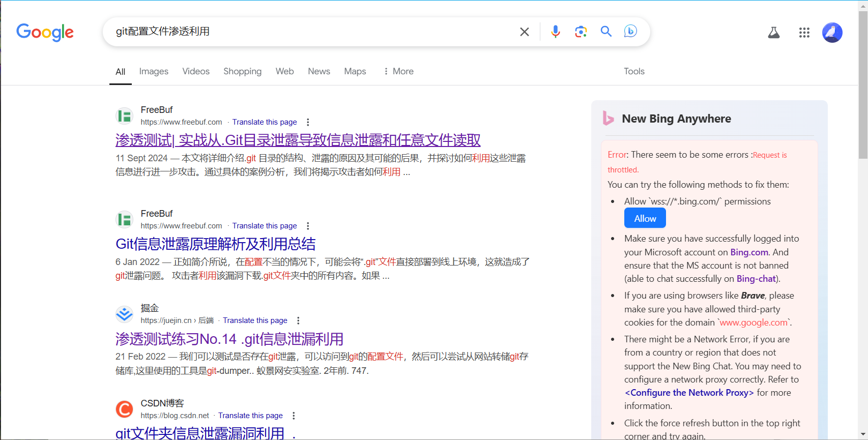Select the All results tab
The height and width of the screenshot is (440, 868).
tap(120, 72)
